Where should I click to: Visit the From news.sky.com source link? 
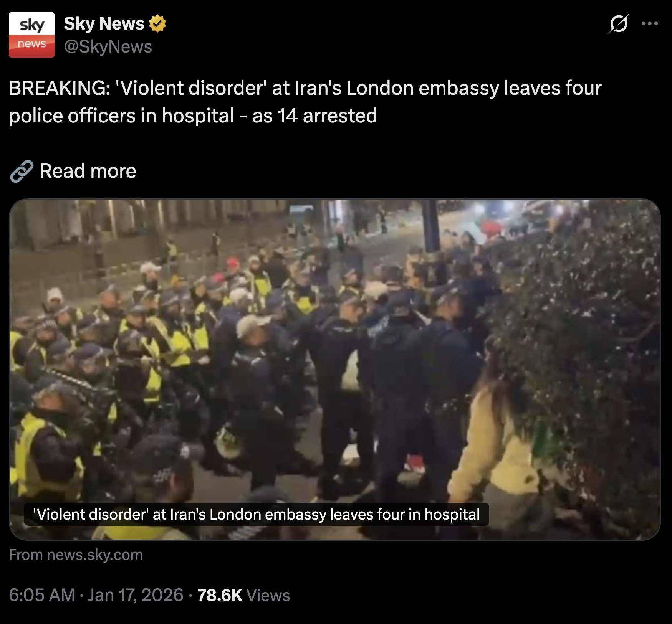pos(76,555)
